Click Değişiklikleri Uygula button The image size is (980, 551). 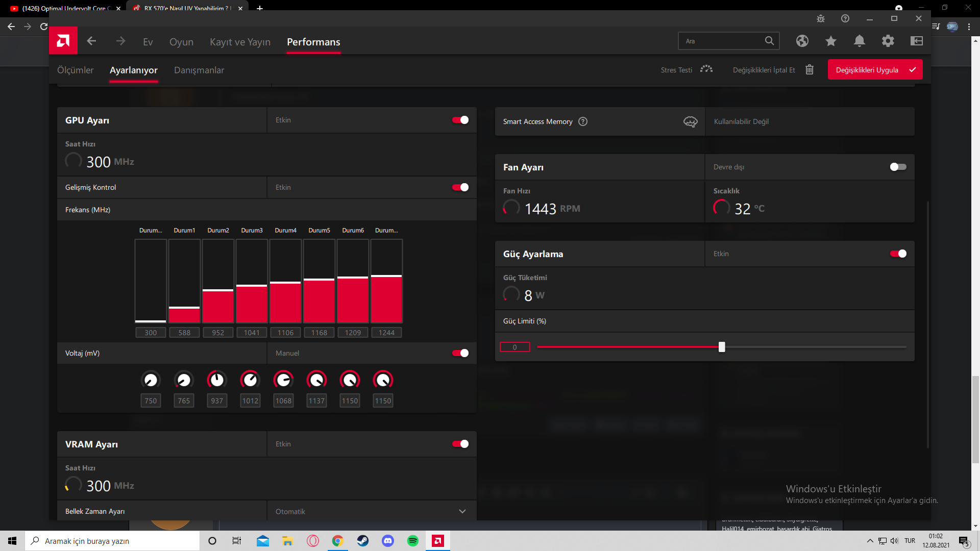[874, 69]
